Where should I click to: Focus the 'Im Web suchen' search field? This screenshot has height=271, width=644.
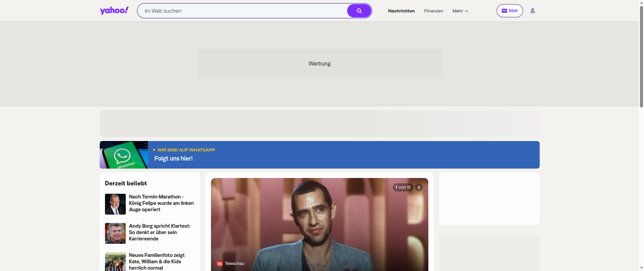point(242,11)
